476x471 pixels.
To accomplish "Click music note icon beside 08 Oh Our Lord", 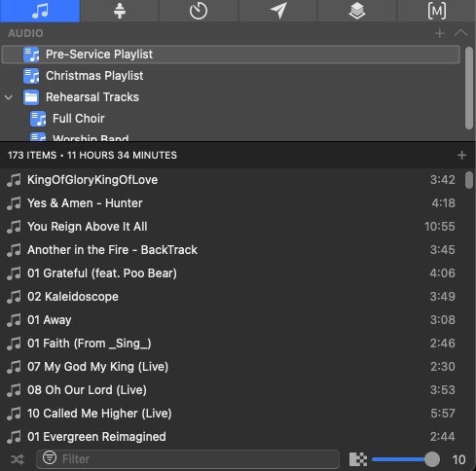I will click(14, 390).
